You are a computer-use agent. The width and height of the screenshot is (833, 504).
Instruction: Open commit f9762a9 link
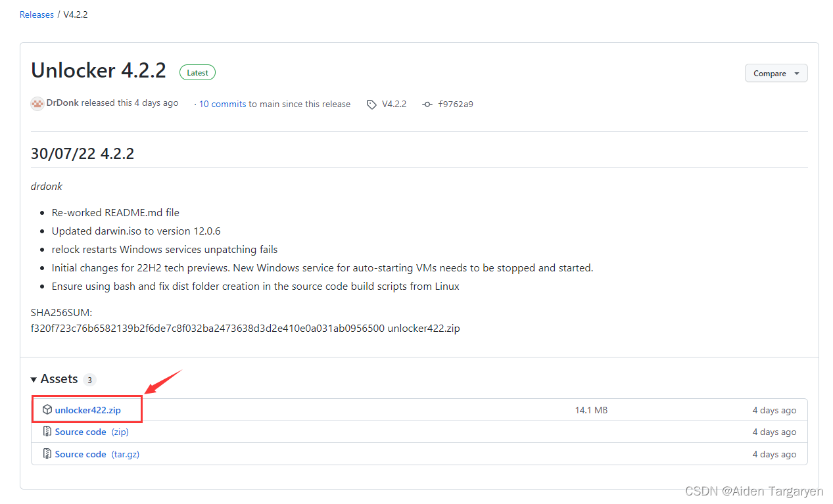[x=456, y=104]
